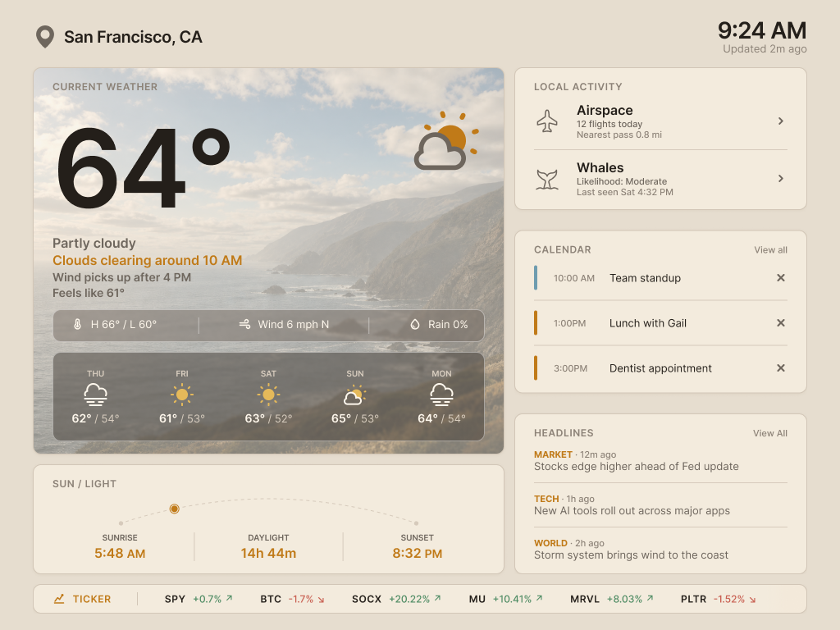Click the Dentist appointment color bar
Screen dimensions: 840x630
pos(535,367)
